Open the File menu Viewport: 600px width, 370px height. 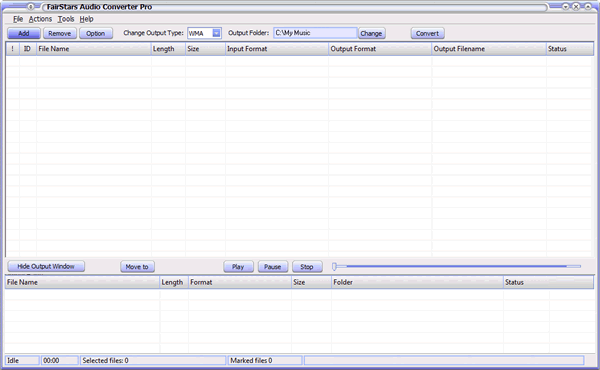(x=18, y=19)
